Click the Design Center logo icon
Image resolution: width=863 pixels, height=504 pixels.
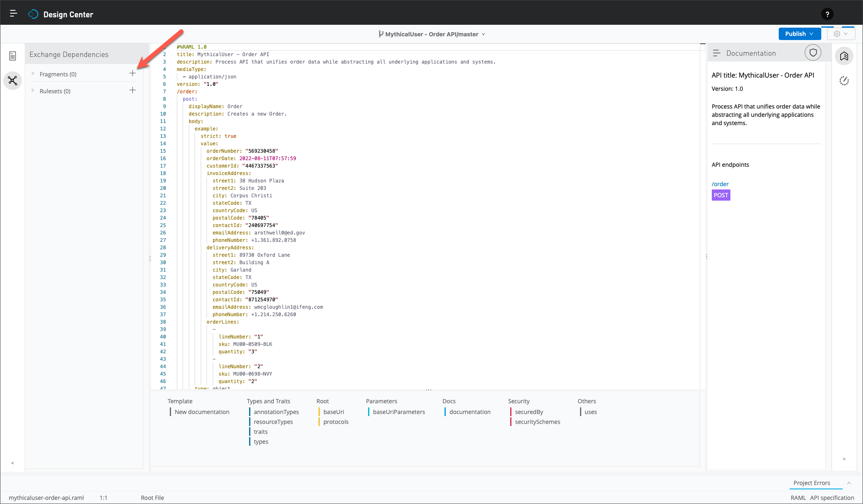tap(33, 14)
